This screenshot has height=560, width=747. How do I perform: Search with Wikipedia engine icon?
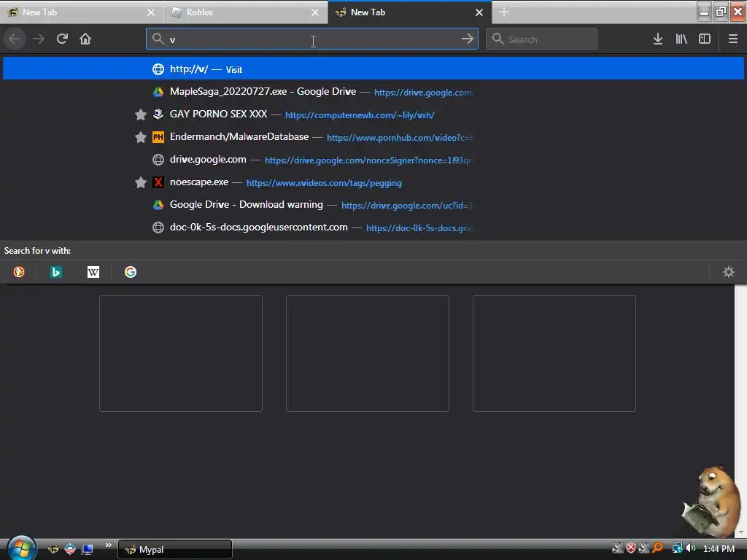click(93, 272)
